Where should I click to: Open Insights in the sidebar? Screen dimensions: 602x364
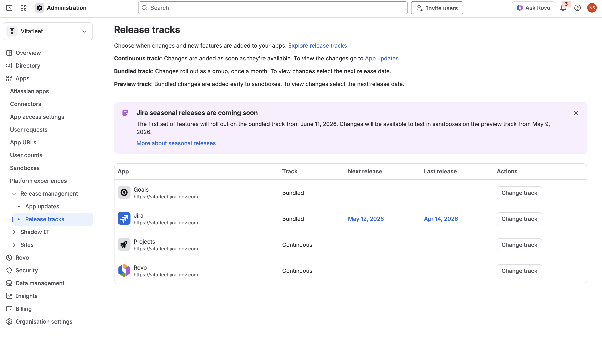pyautogui.click(x=48, y=296)
